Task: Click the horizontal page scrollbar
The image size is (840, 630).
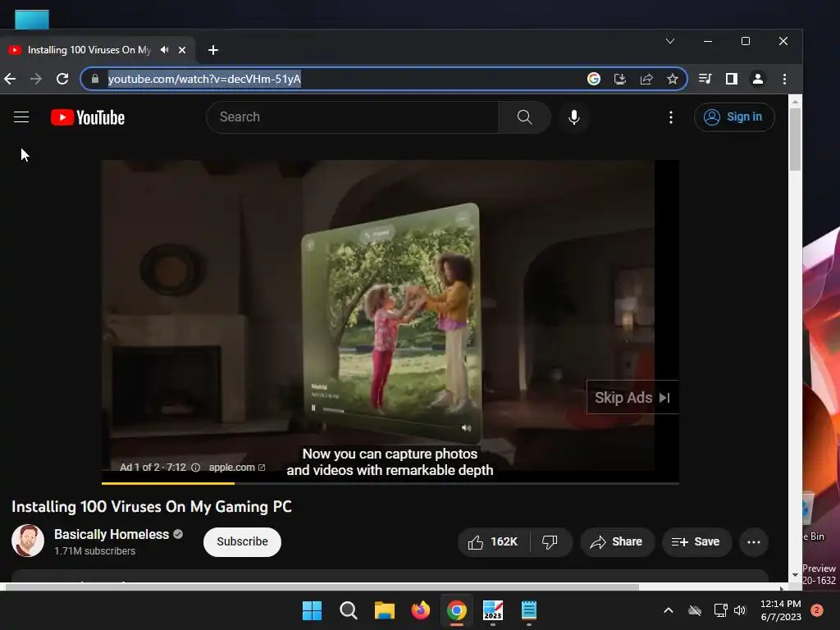Action: (322, 587)
